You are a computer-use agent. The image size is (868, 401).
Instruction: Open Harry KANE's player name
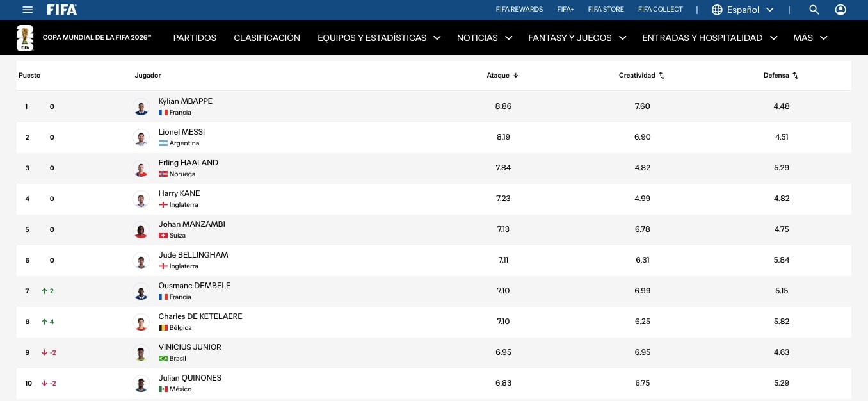point(179,193)
